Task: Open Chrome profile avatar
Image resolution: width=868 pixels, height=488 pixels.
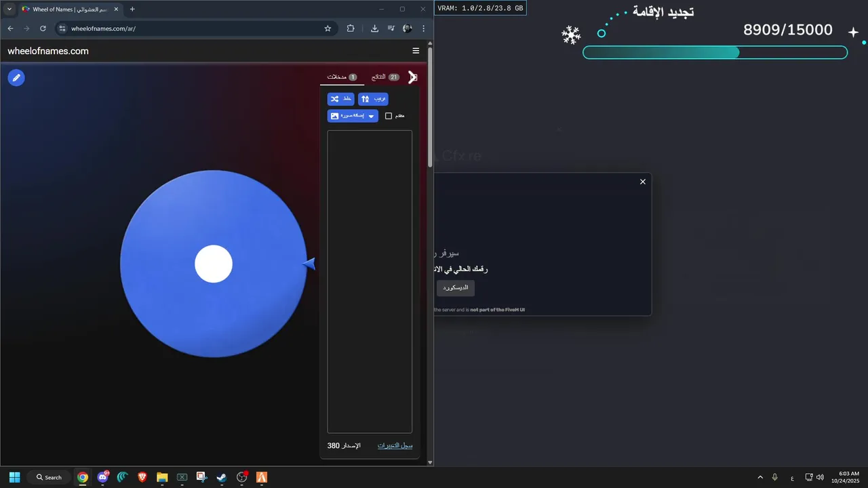Action: (x=407, y=28)
